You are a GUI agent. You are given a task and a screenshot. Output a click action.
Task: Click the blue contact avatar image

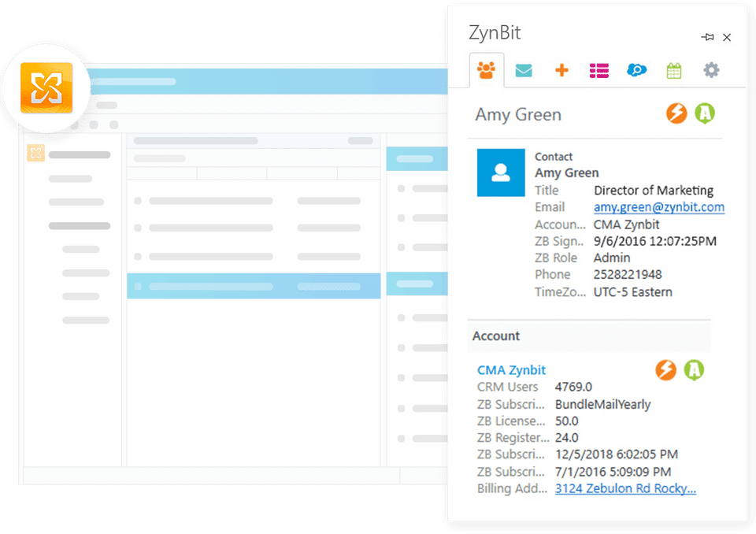point(501,172)
